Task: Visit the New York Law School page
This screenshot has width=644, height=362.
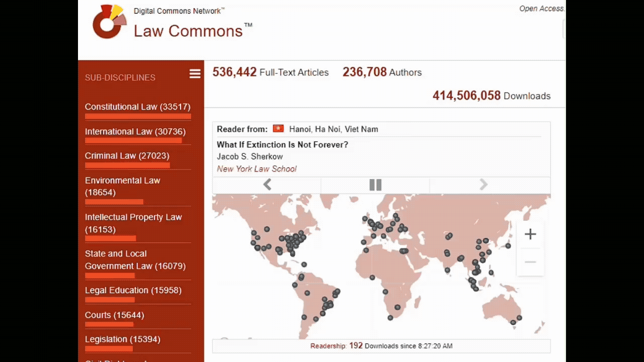Action: 257,169
